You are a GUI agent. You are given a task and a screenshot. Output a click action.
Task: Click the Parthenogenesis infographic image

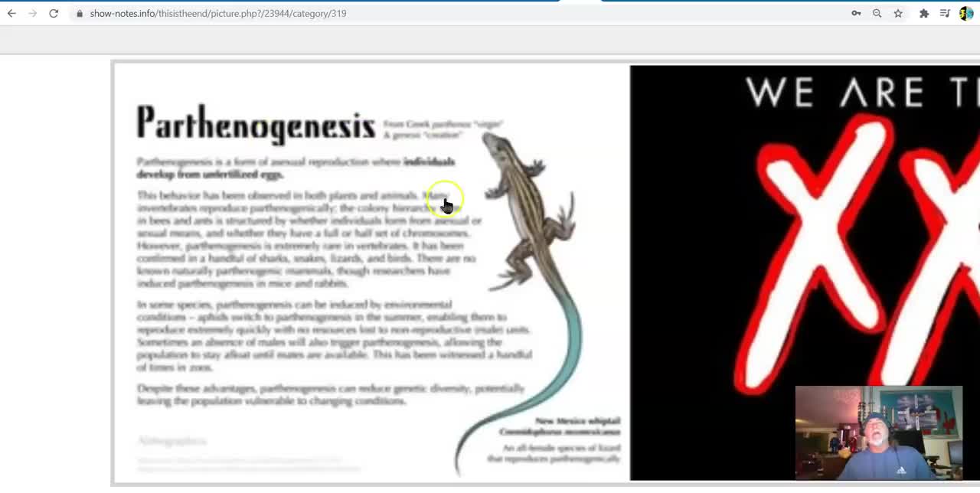click(x=371, y=272)
